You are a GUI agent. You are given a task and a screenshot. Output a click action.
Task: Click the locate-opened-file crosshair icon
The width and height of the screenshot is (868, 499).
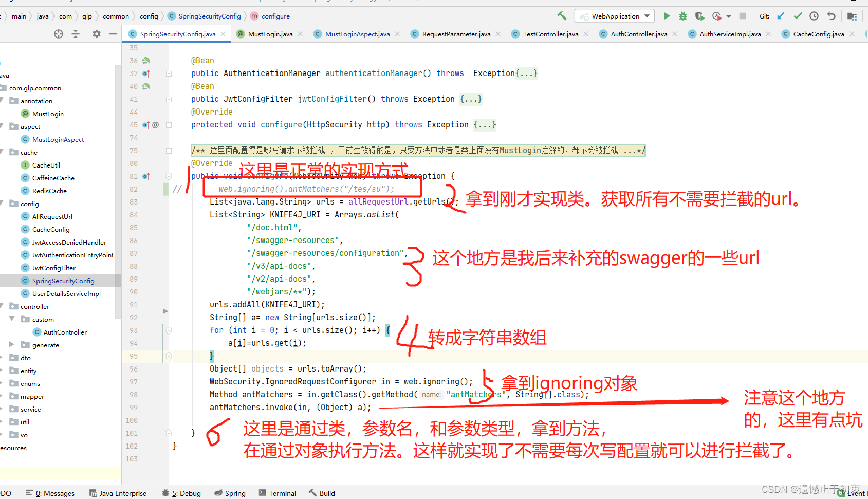pyautogui.click(x=59, y=34)
